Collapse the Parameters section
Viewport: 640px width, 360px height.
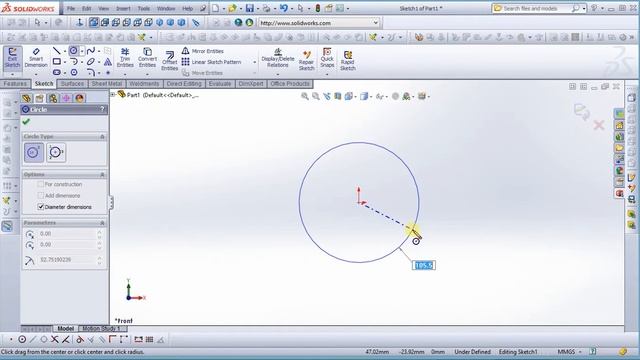(102, 223)
